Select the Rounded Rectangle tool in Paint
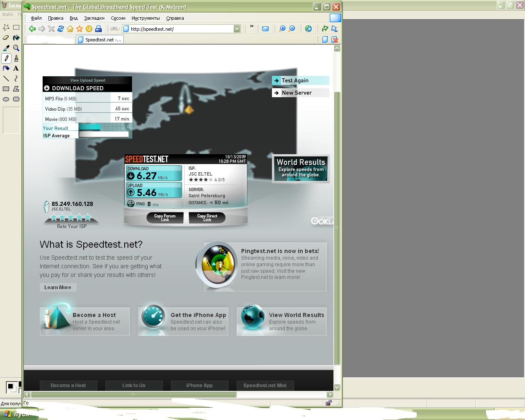 [x=16, y=99]
